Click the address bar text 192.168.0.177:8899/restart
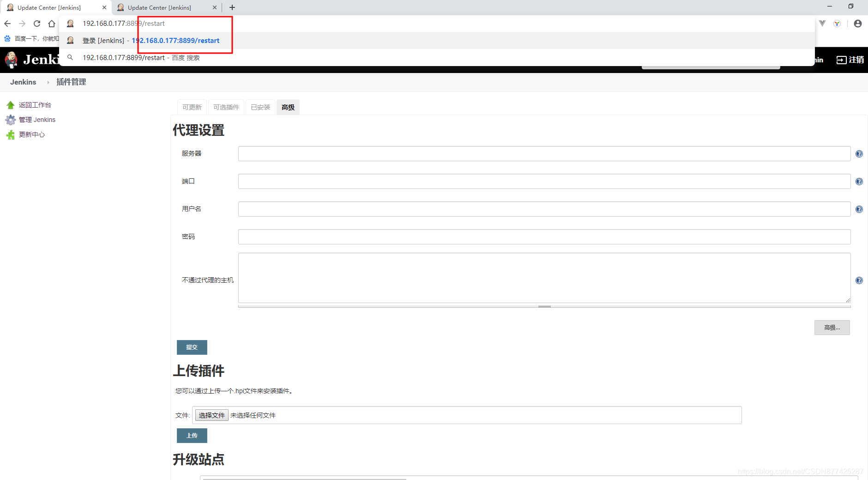 click(x=124, y=24)
